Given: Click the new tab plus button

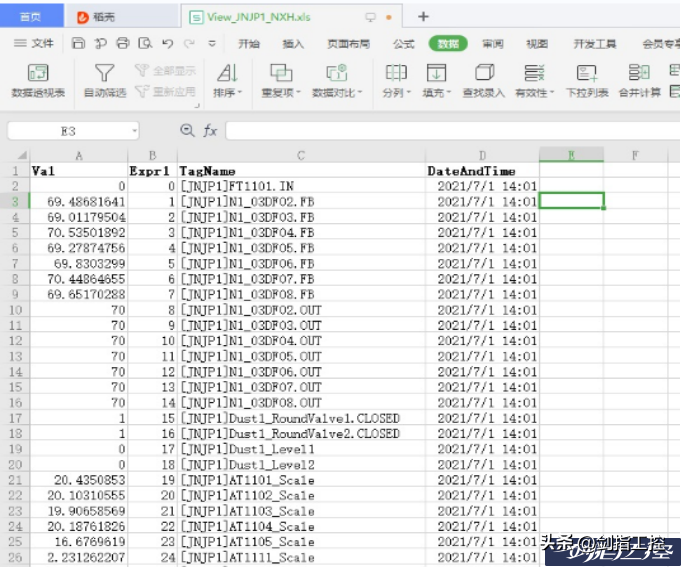Looking at the screenshot, I should tap(423, 16).
